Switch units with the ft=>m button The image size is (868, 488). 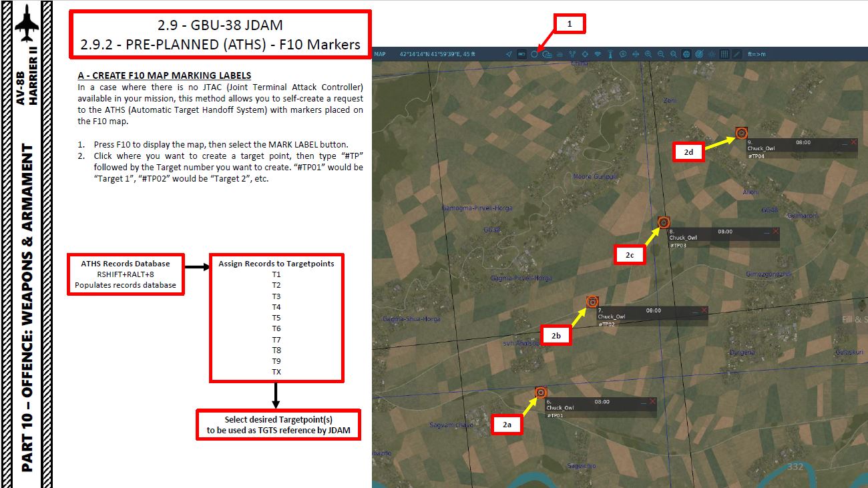click(x=756, y=54)
